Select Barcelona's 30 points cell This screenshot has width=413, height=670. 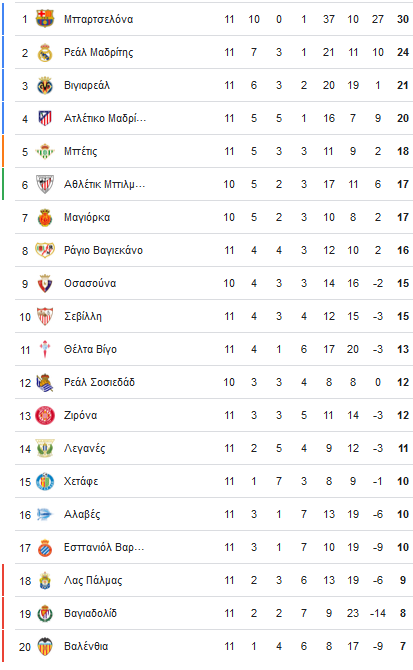403,19
